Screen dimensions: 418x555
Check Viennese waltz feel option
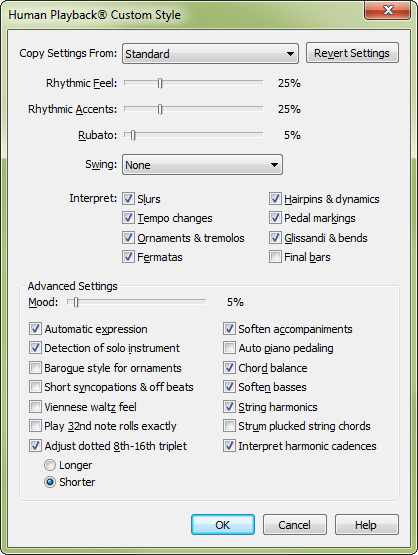pyautogui.click(x=35, y=407)
